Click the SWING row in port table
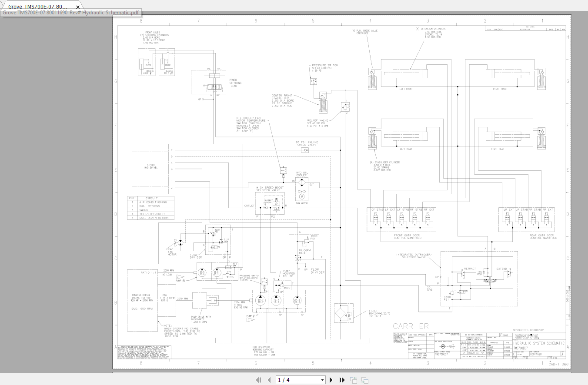This screenshot has height=385, width=588. click(x=150, y=210)
